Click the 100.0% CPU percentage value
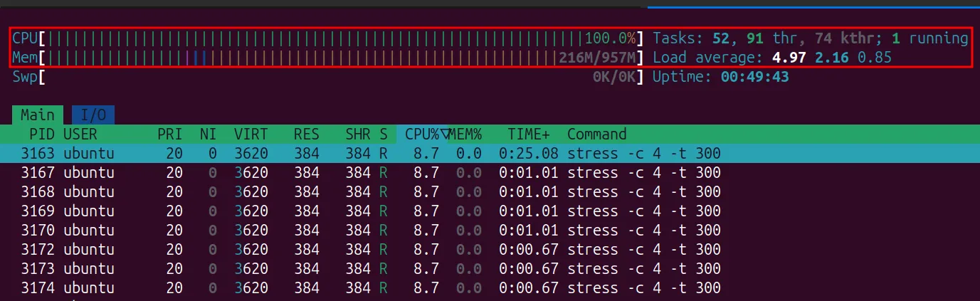Image resolution: width=980 pixels, height=301 pixels. pyautogui.click(x=610, y=38)
